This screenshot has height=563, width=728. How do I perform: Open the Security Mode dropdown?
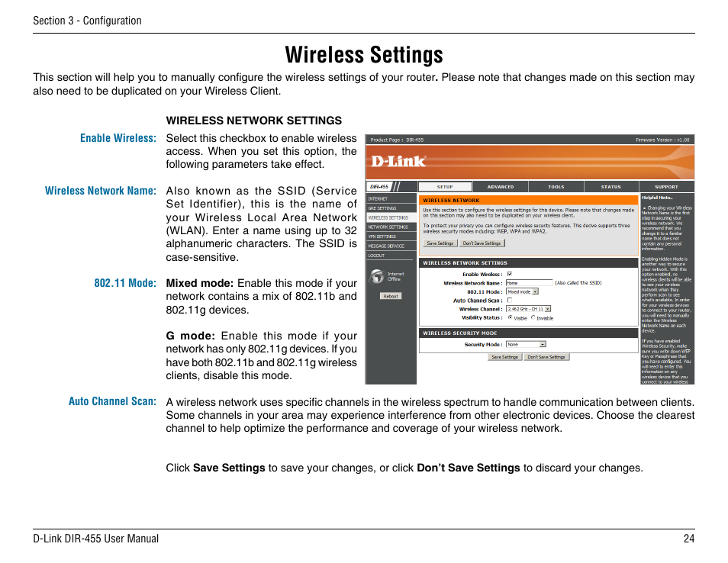[x=526, y=344]
